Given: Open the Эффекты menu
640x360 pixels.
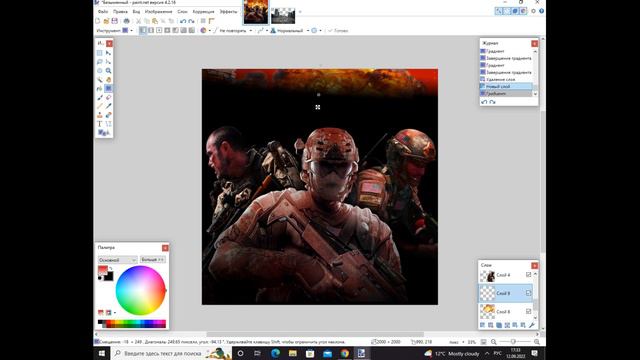Looking at the screenshot, I should coord(228,12).
